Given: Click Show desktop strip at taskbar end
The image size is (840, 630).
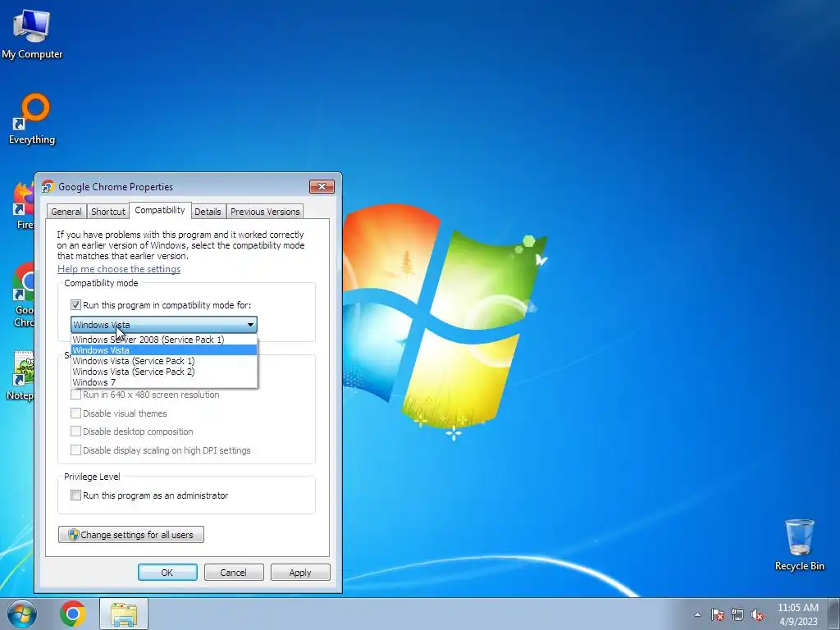Looking at the screenshot, I should pos(834,614).
